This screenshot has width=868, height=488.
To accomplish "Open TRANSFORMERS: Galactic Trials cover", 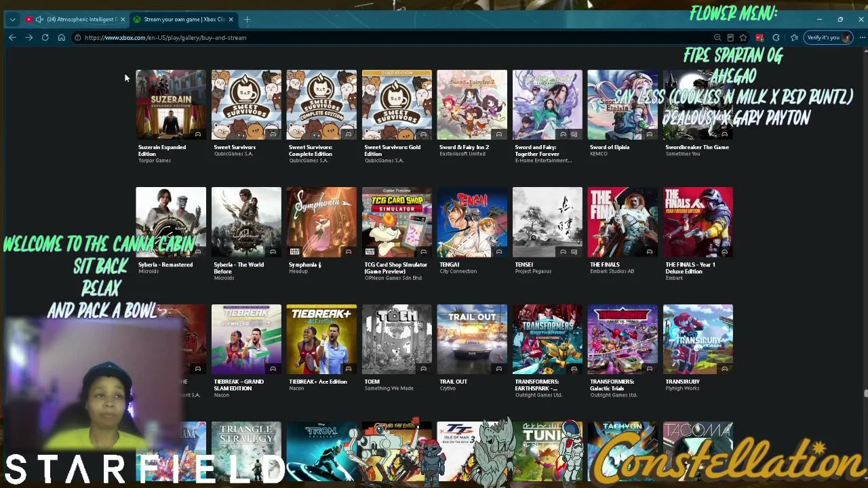I will coord(623,340).
